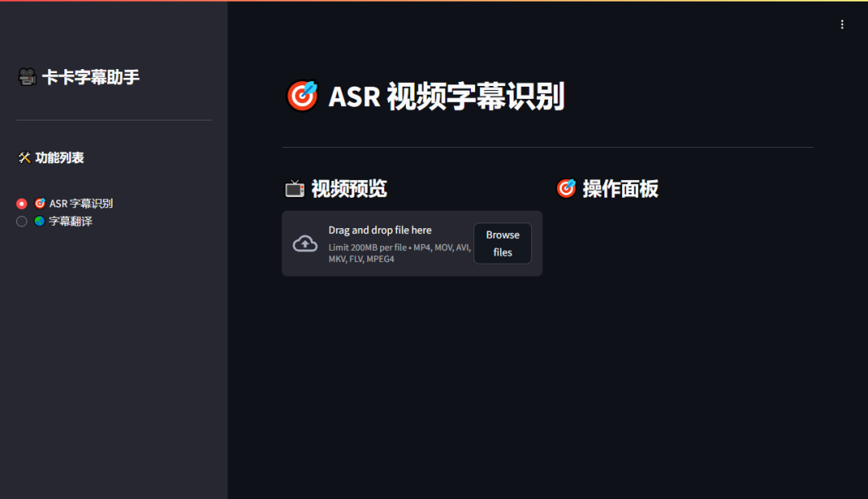Screen dimensions: 868x499
Task: Open the three-dot app menu at top right
Action: 841,24
